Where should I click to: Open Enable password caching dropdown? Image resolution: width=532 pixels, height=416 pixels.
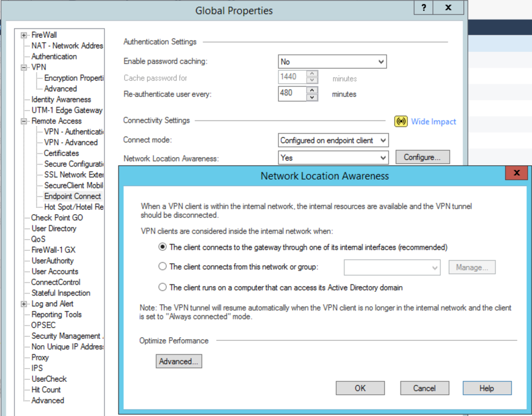pos(332,62)
